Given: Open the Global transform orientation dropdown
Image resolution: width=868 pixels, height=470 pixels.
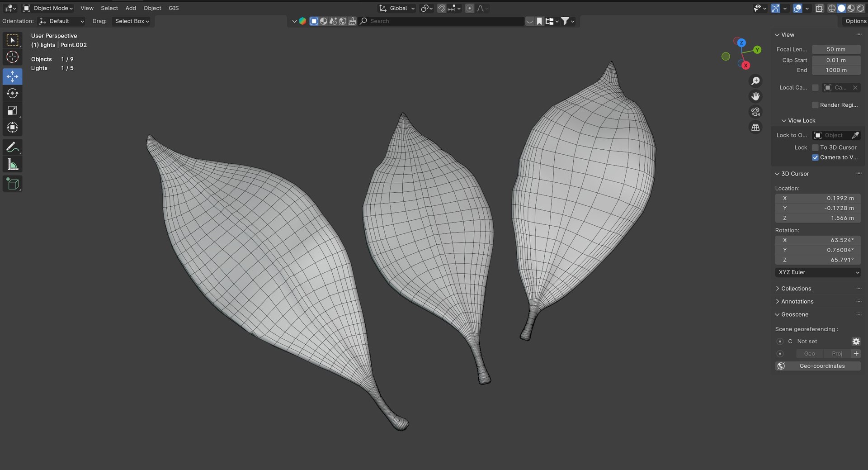Looking at the screenshot, I should [397, 8].
